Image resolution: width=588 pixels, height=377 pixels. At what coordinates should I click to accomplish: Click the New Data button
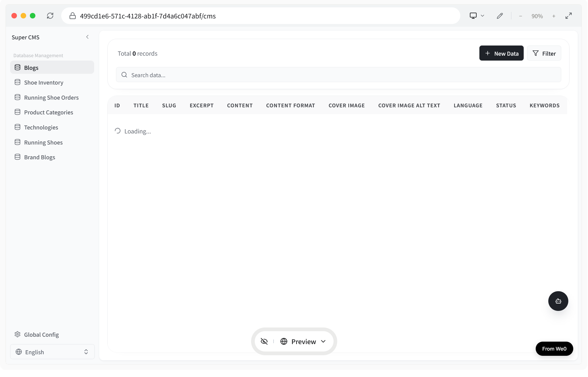(501, 53)
